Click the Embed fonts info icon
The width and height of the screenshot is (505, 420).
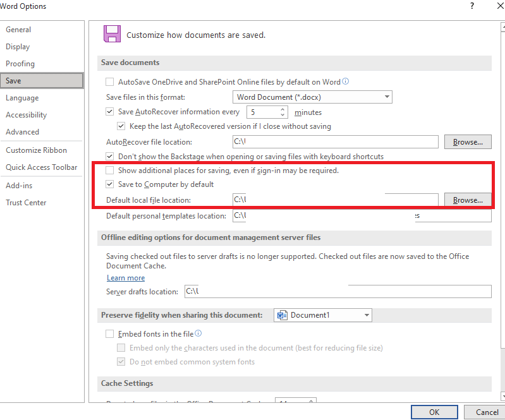(198, 333)
